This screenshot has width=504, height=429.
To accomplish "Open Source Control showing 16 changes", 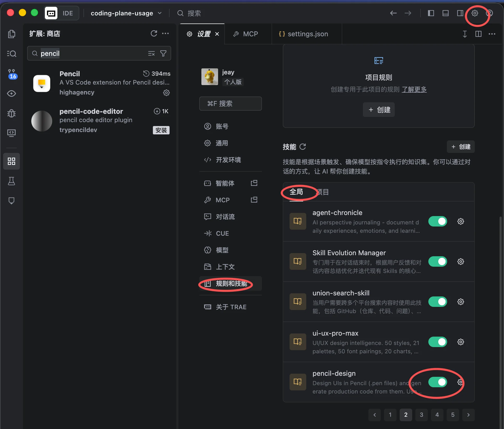I will point(12,74).
